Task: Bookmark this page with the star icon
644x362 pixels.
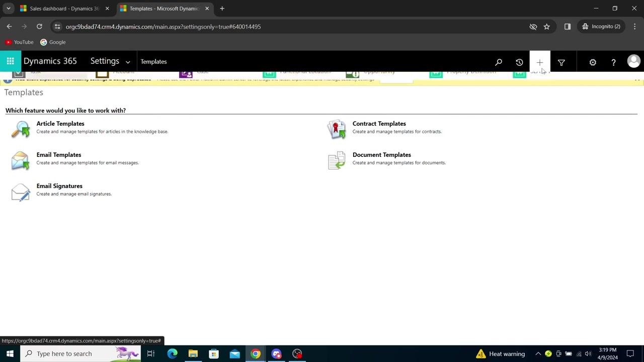Action: (547, 27)
